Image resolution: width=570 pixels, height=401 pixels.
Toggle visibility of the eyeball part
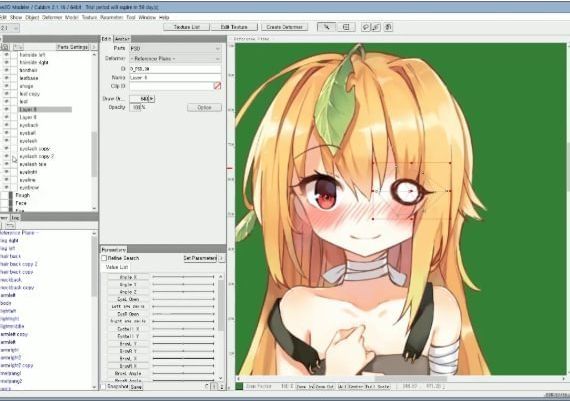point(6,133)
